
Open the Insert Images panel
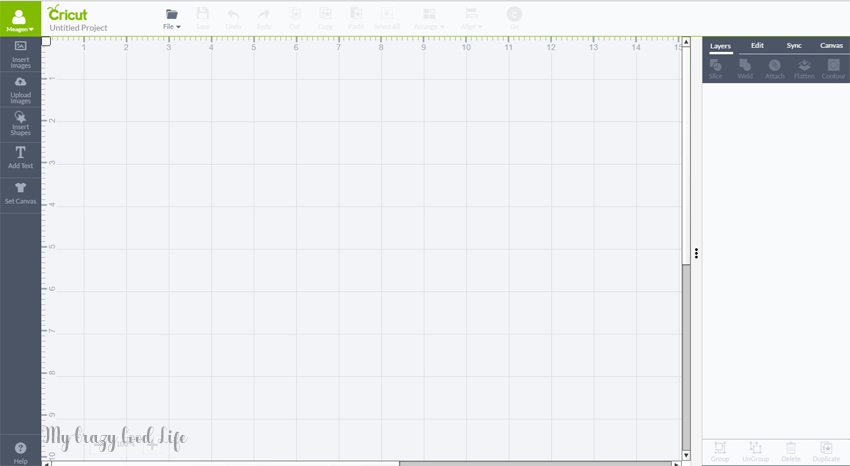point(21,54)
